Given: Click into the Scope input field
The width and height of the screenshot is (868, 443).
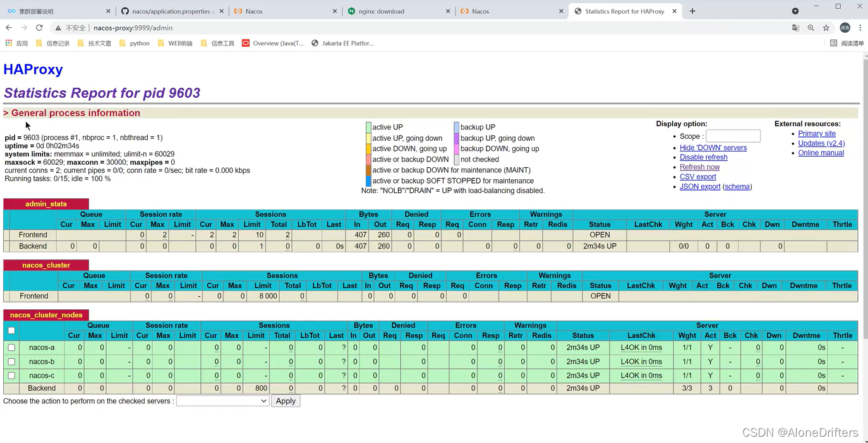Looking at the screenshot, I should pos(733,136).
